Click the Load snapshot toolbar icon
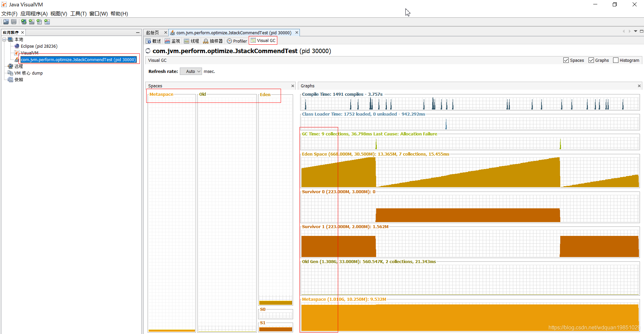The height and width of the screenshot is (334, 644). [6, 22]
